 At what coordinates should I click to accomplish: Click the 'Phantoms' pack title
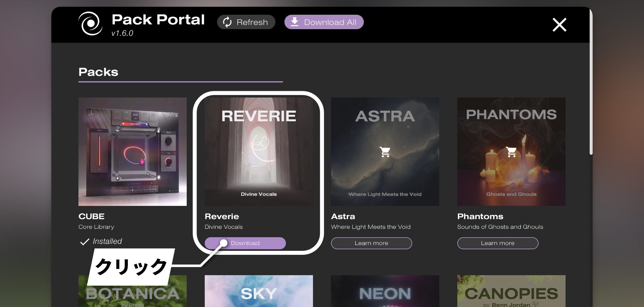tap(480, 216)
